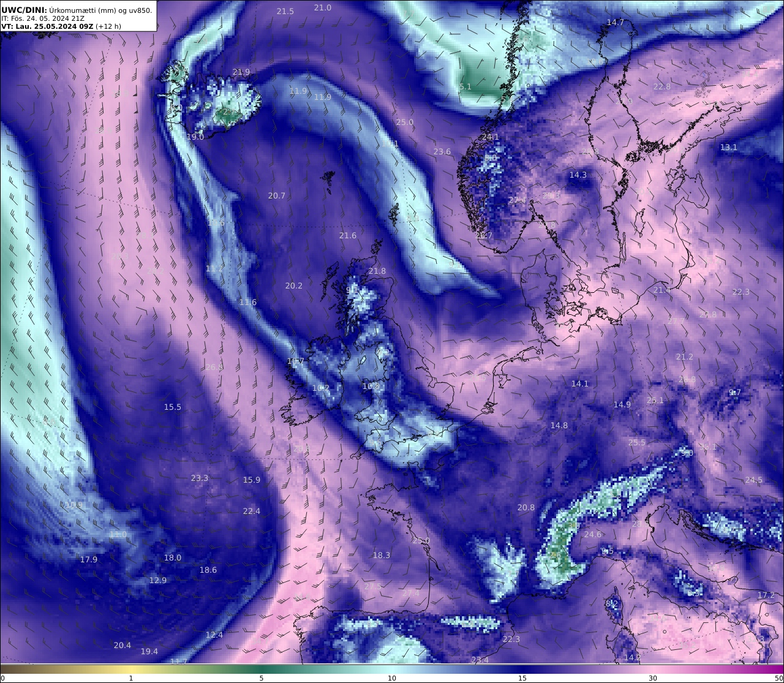Viewport: 784px width, 683px height.
Task: Click the 15 tick on the color scale
Action: click(x=522, y=678)
